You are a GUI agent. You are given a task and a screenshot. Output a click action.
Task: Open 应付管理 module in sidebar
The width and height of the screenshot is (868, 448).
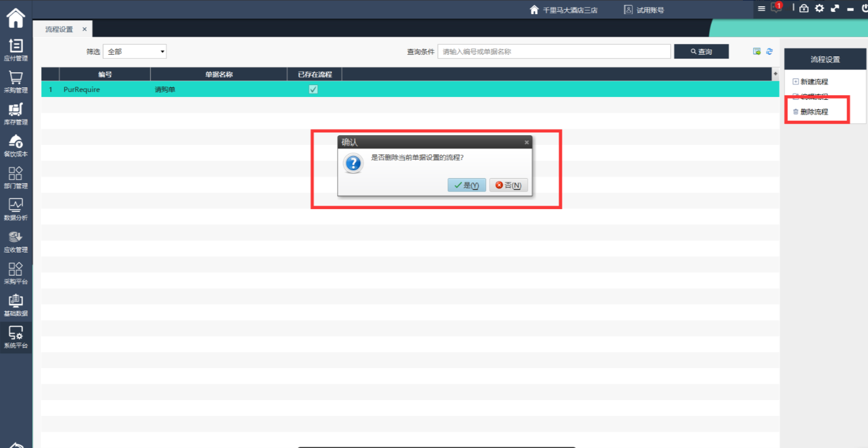click(16, 50)
